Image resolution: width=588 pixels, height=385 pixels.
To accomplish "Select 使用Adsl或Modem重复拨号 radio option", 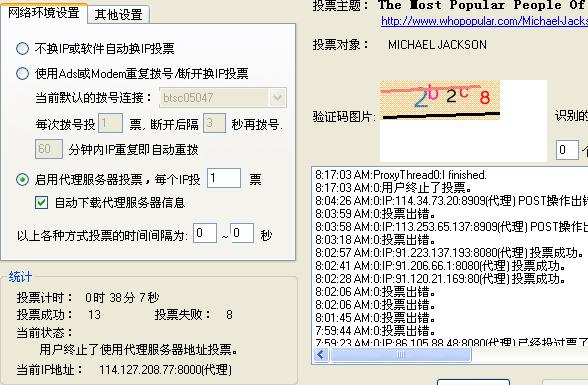I will click(x=22, y=73).
